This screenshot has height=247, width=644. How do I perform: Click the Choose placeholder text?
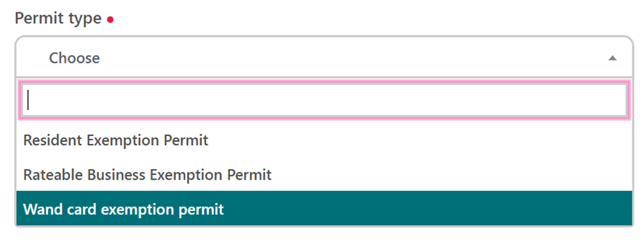click(74, 58)
